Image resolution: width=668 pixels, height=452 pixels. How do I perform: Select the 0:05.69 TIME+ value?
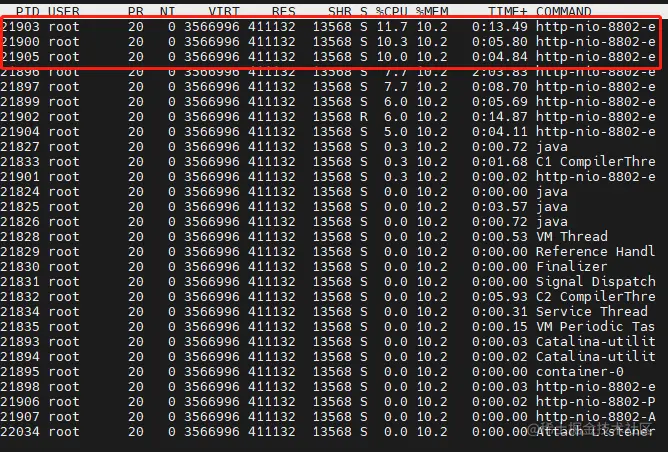pyautogui.click(x=500, y=102)
